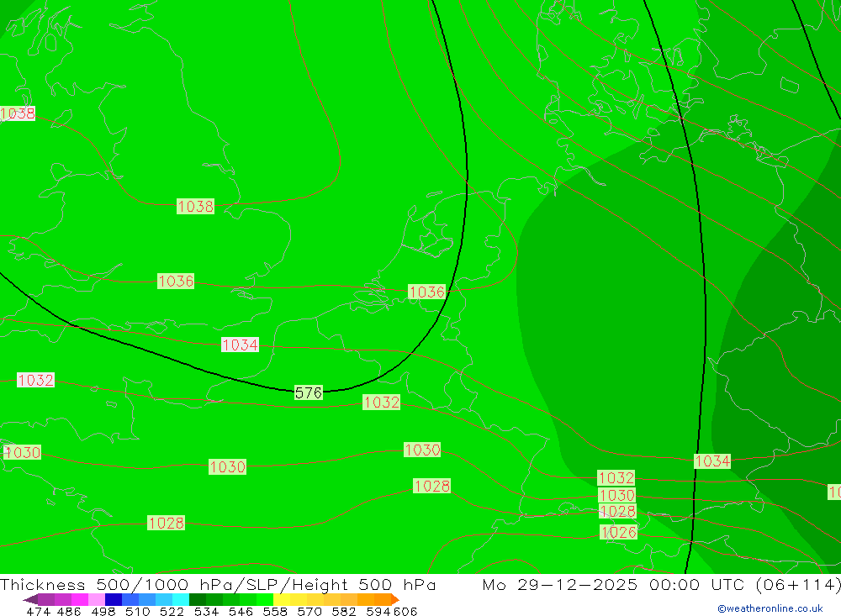Image resolution: width=841 pixels, height=616 pixels.
Task: Select the 1038 label over northern England
Action: click(195, 207)
